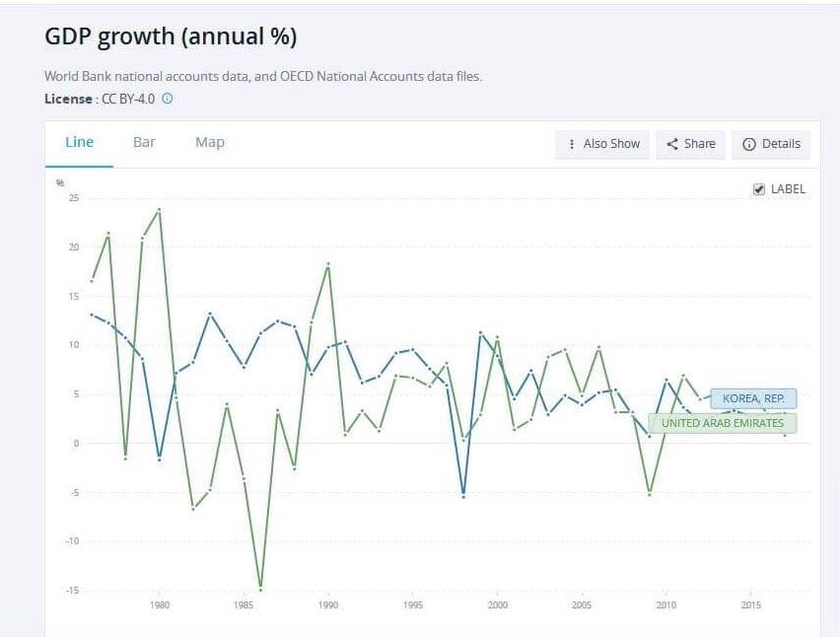Click the info icon beside CC BY-4.0
This screenshot has width=840, height=637.
pos(168,99)
